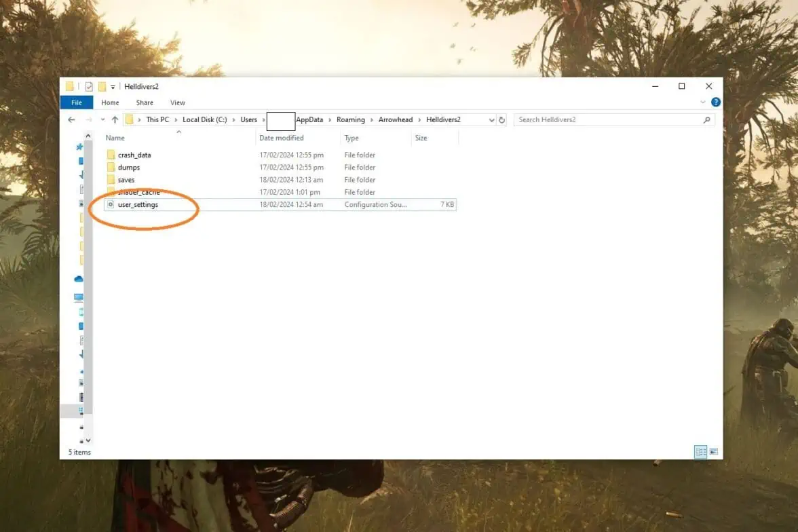Expand the chevron after Arrowhead breadcrumb
This screenshot has width=798, height=532.
coord(419,119)
